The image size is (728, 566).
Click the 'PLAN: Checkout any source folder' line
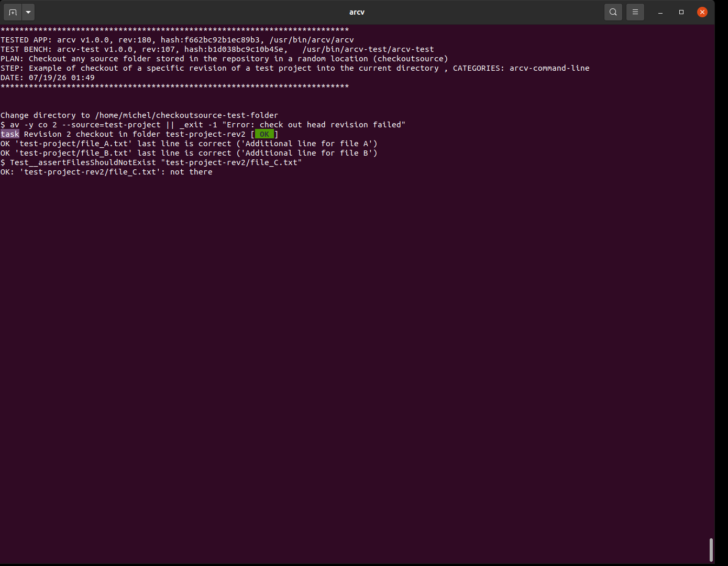pos(224,59)
